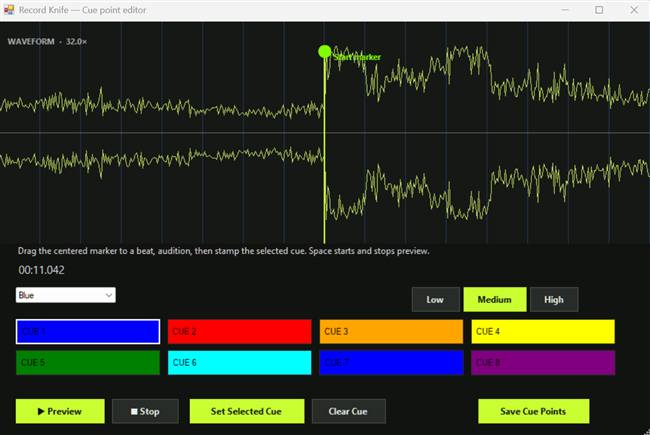Select the blue CUE 1 pad
Image resolution: width=650 pixels, height=435 pixels.
(88, 331)
